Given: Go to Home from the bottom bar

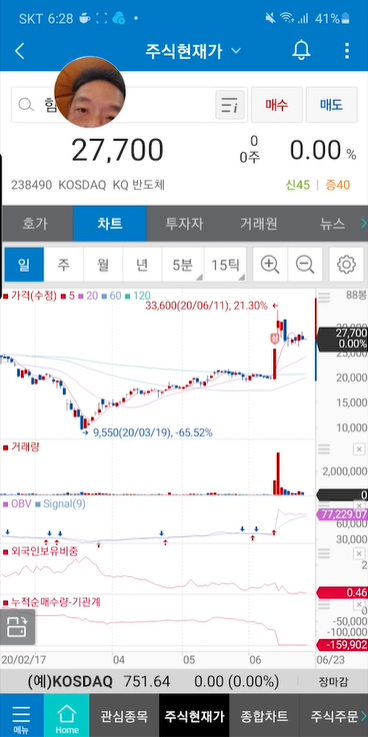Looking at the screenshot, I should (66, 715).
